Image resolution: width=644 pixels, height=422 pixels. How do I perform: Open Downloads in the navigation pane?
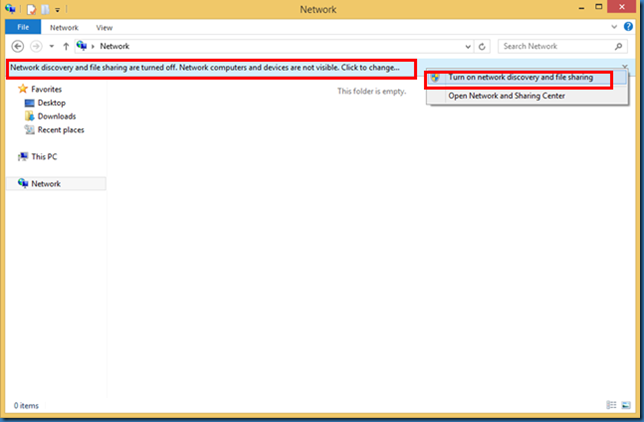click(x=57, y=116)
